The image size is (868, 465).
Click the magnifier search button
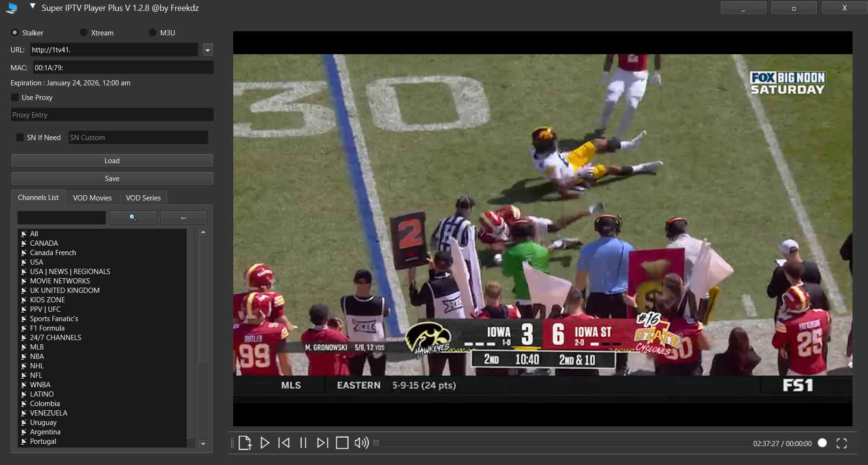pyautogui.click(x=133, y=217)
